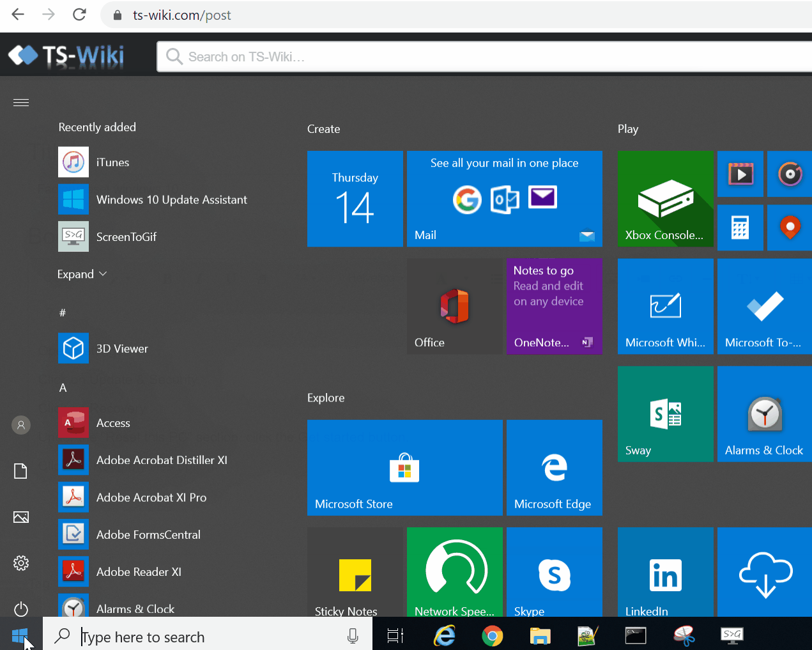Open the Mail tile
Image resolution: width=812 pixels, height=650 pixels.
[x=505, y=199]
